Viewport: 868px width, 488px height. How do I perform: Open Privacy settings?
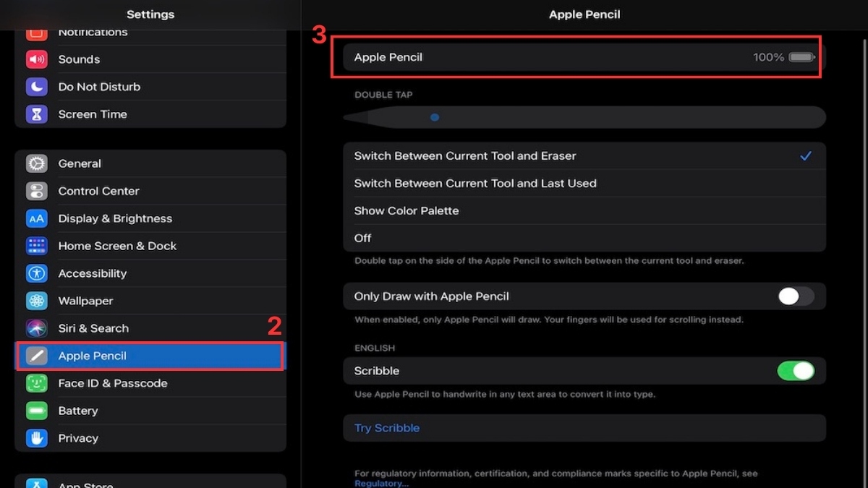(150, 438)
